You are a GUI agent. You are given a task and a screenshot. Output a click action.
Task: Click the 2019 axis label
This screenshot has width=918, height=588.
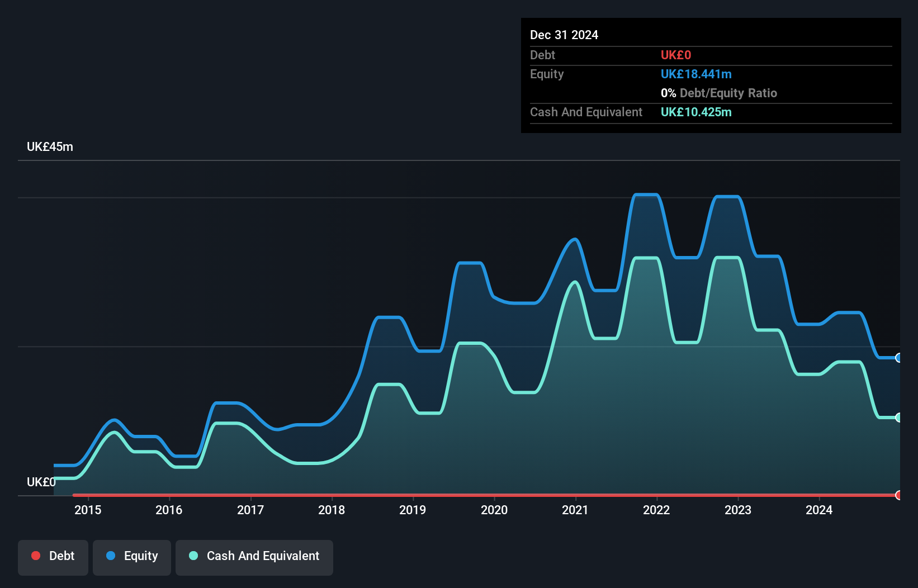413,510
